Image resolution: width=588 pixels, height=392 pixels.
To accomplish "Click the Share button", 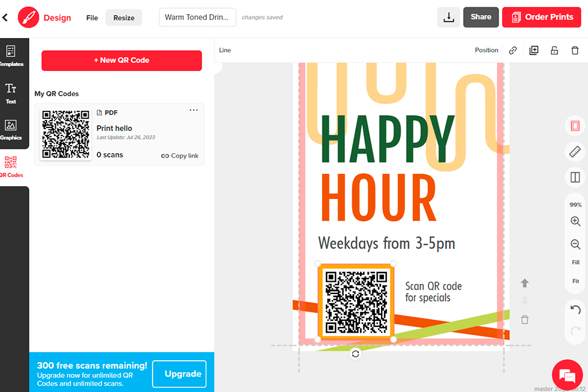I will tap(481, 17).
